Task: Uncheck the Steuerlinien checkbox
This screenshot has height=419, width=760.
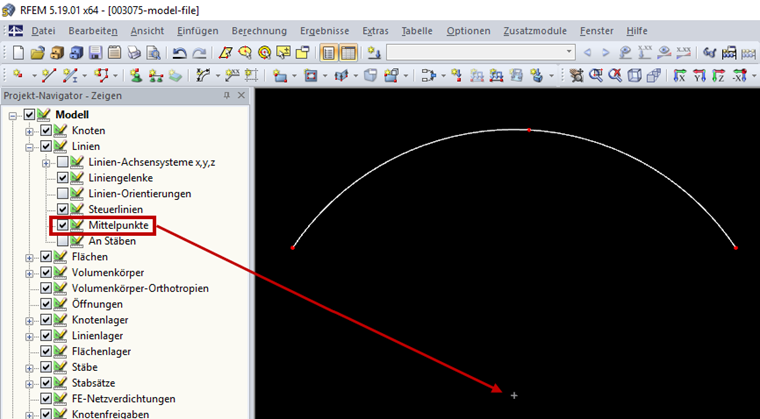Action: pos(63,210)
